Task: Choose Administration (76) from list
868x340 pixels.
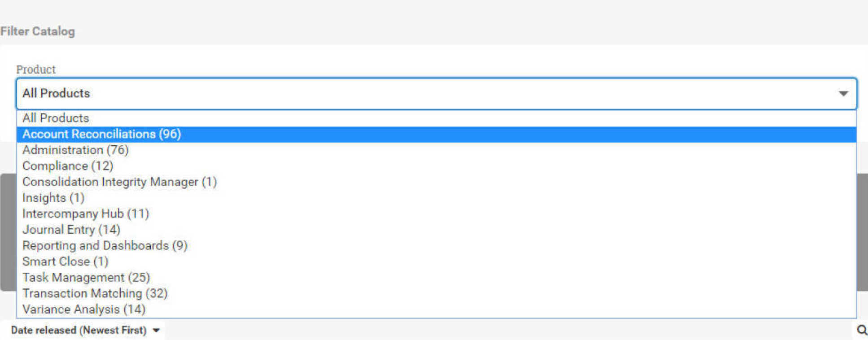Action: point(75,150)
